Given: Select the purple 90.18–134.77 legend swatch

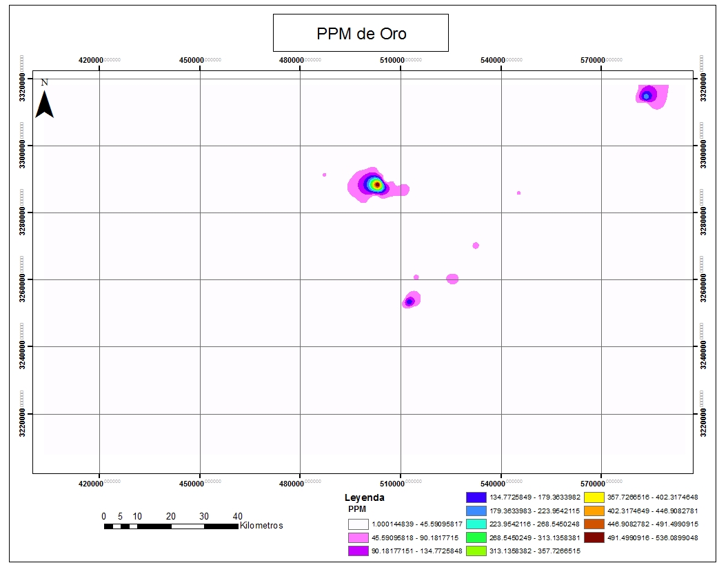Looking at the screenshot, I should (x=358, y=551).
